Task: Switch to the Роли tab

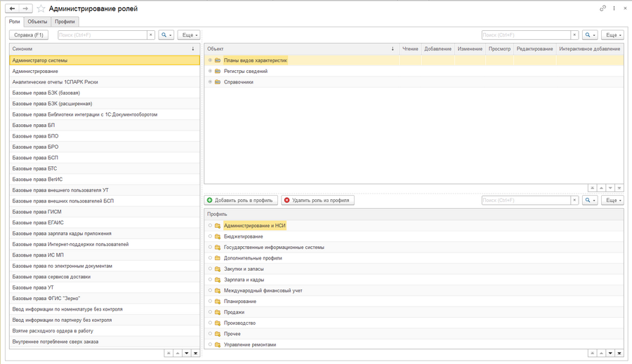Action: (15, 22)
